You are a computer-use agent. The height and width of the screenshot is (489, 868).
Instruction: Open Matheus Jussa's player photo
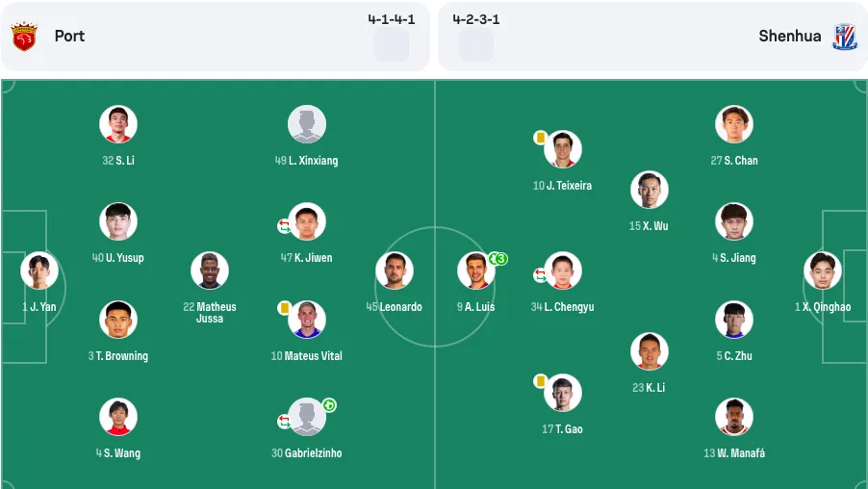[210, 270]
